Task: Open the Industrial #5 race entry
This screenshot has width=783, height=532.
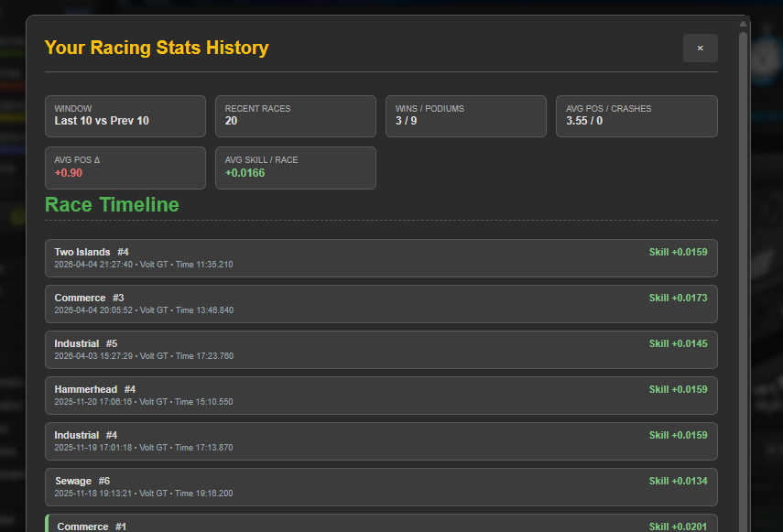Action: pos(381,350)
